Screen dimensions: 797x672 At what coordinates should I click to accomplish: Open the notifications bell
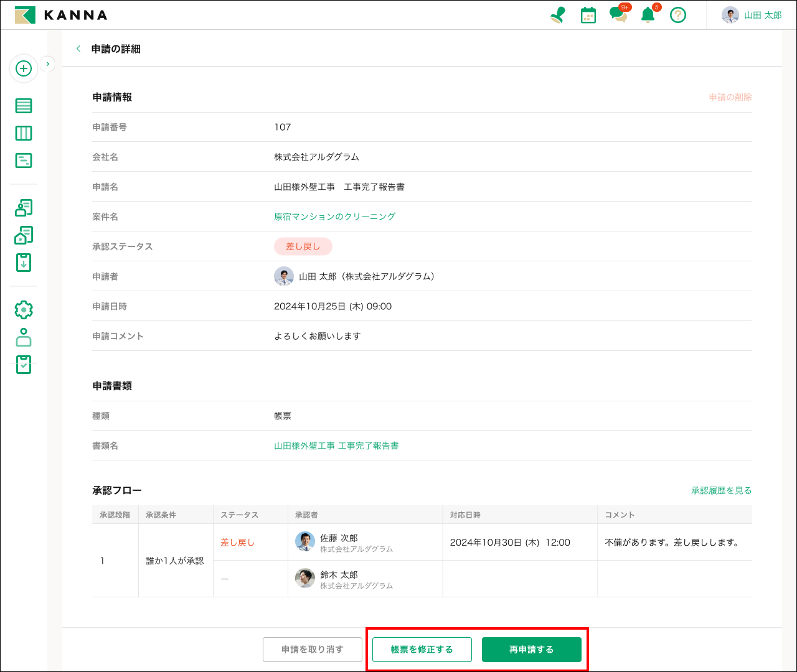[x=648, y=15]
